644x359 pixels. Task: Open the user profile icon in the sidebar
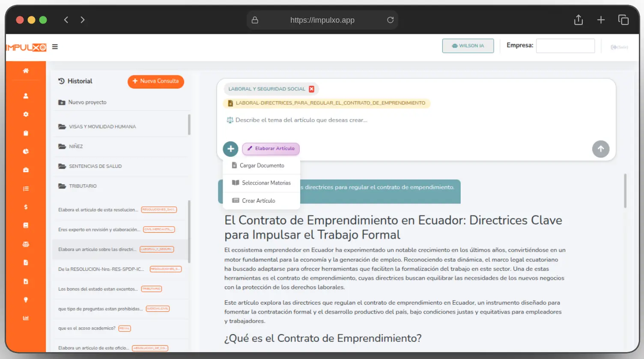[x=26, y=96]
